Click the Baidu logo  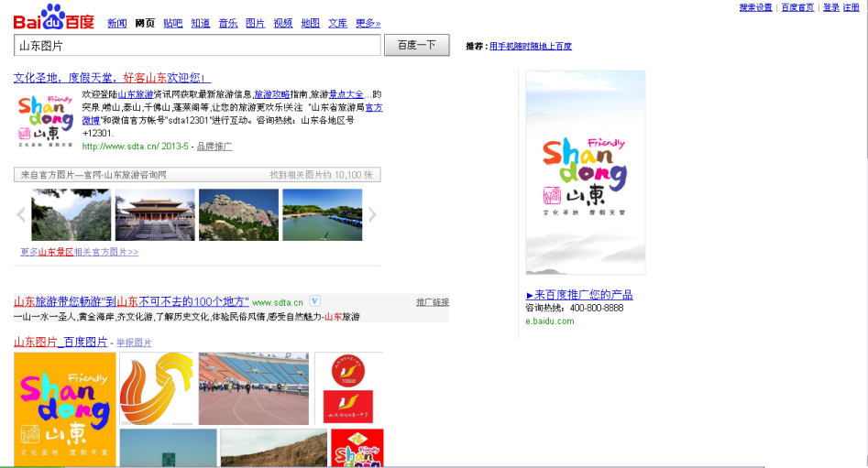(x=54, y=17)
